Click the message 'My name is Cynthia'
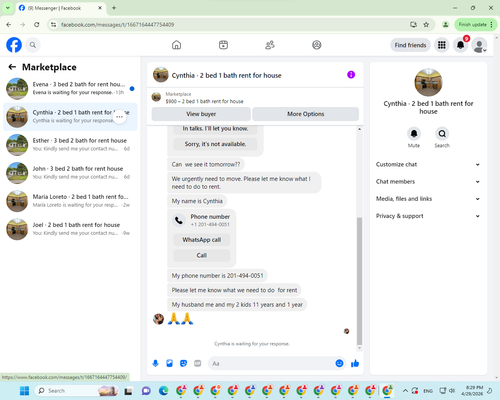The image size is (500, 400). point(197,201)
